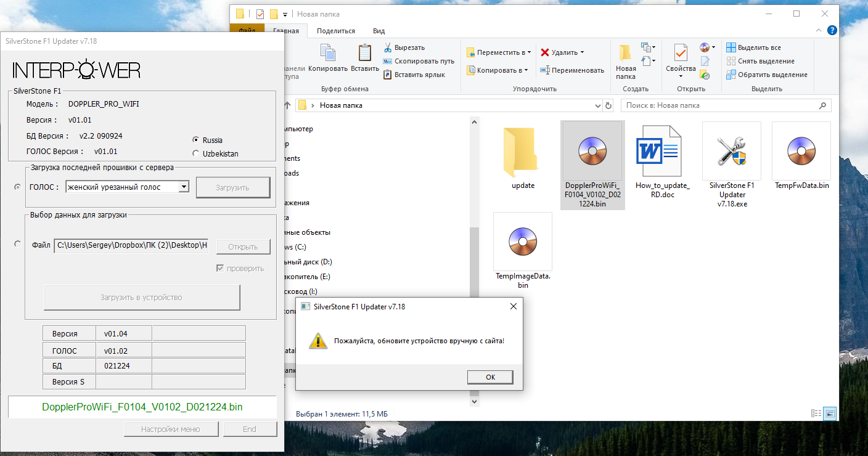Select the Uzbekistan radio button
The image size is (868, 456).
pos(196,153)
